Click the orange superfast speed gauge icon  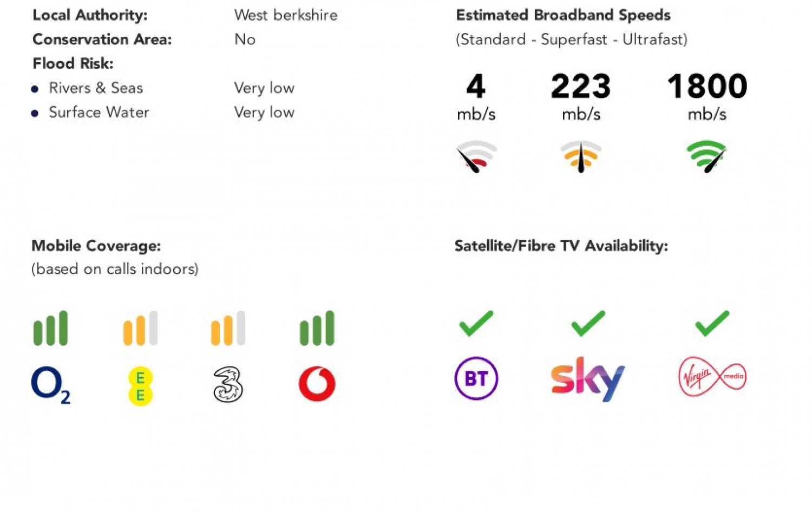[x=581, y=156]
